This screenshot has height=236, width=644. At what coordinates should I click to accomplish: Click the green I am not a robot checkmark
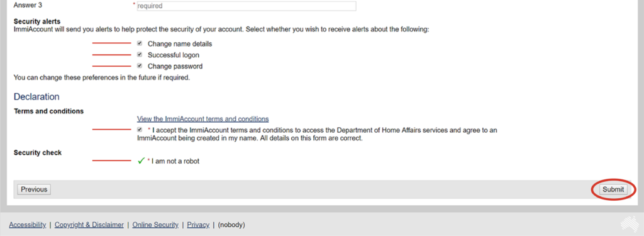[x=141, y=161]
